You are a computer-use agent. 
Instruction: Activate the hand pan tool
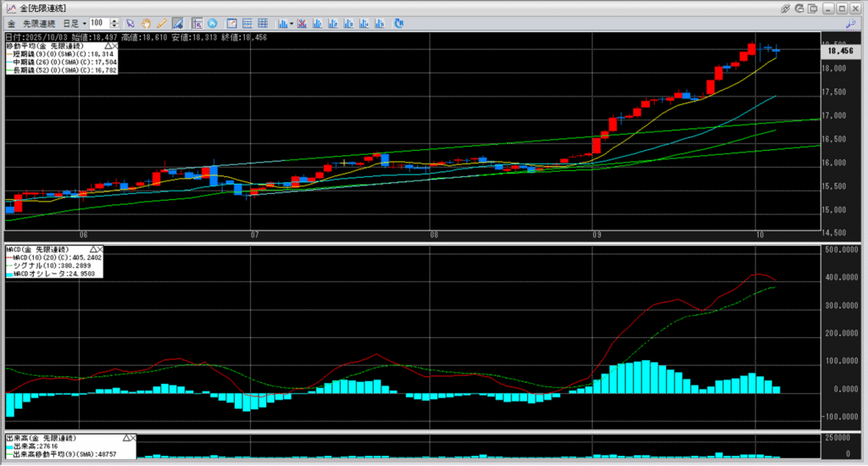(145, 23)
